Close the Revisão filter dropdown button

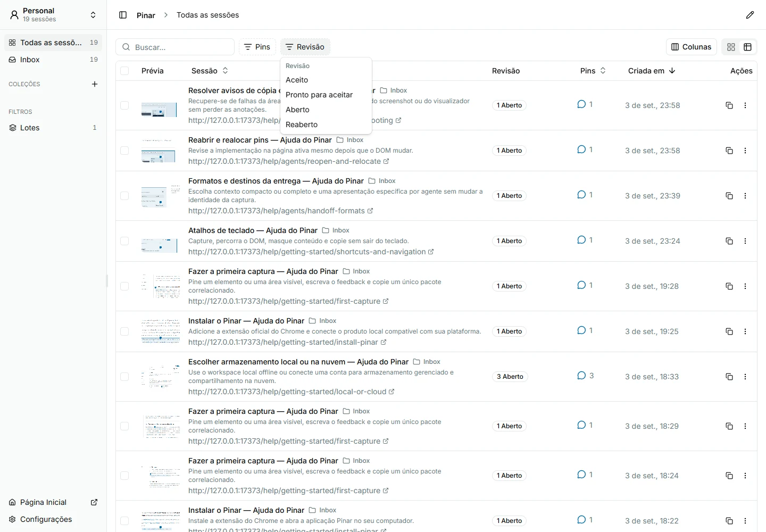tap(305, 47)
